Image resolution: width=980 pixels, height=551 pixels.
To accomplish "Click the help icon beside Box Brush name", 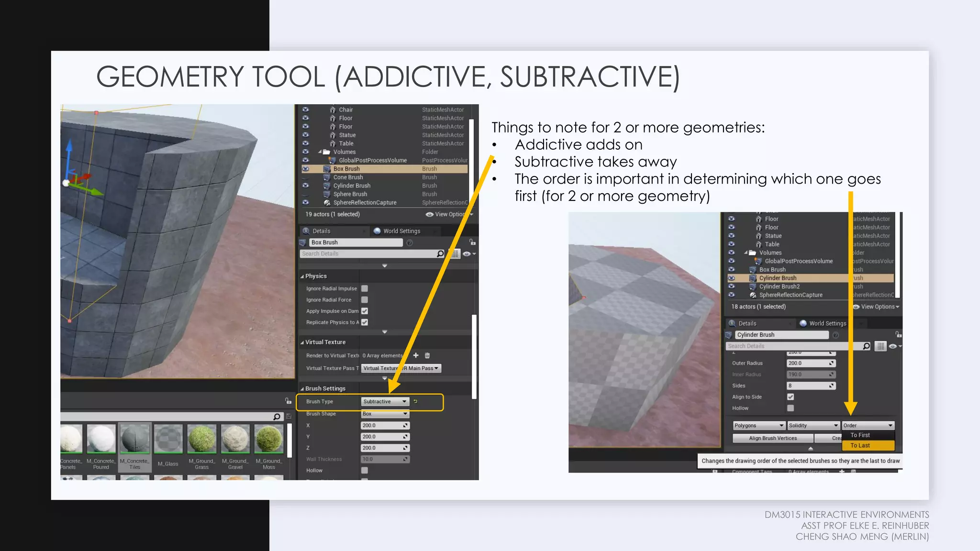I will pyautogui.click(x=410, y=242).
